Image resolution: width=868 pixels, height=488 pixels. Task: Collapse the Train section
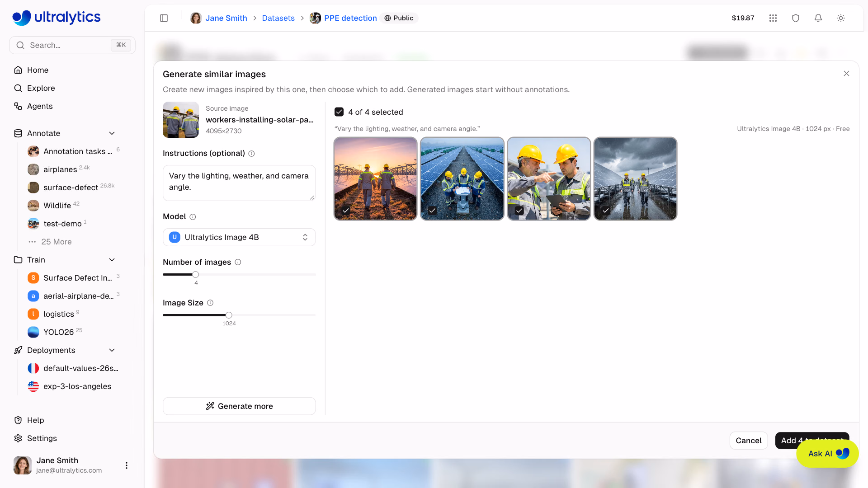tap(112, 260)
